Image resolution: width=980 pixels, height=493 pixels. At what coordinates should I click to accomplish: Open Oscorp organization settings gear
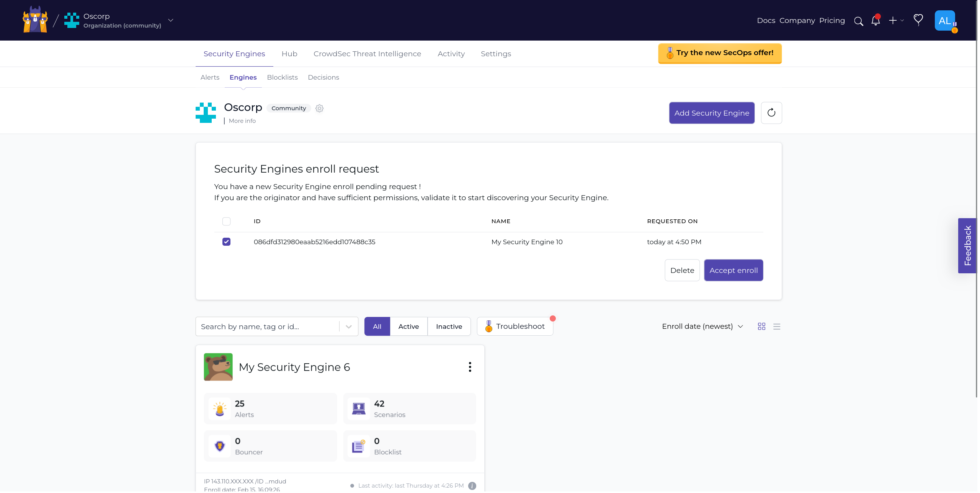click(x=320, y=108)
